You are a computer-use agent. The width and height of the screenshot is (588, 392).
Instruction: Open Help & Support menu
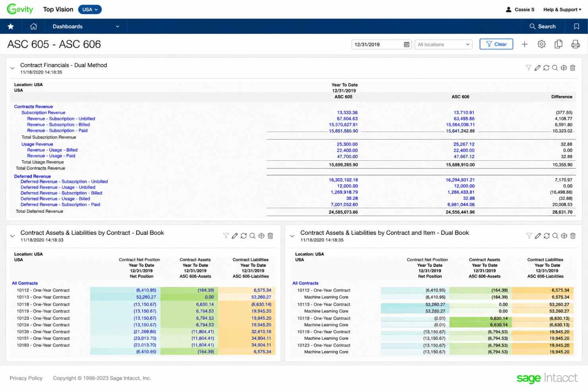[562, 10]
